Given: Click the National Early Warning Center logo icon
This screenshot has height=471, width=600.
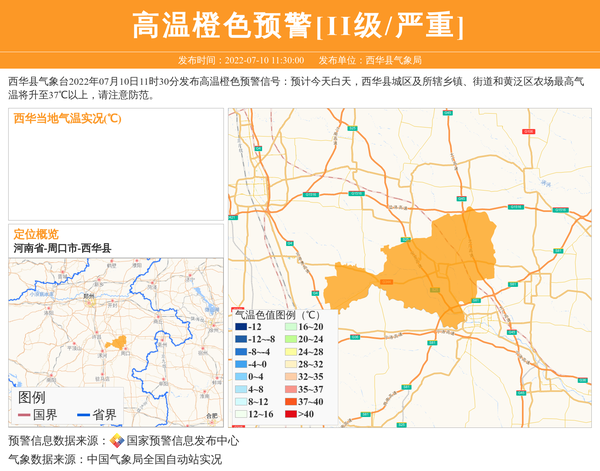Looking at the screenshot, I should (117, 441).
